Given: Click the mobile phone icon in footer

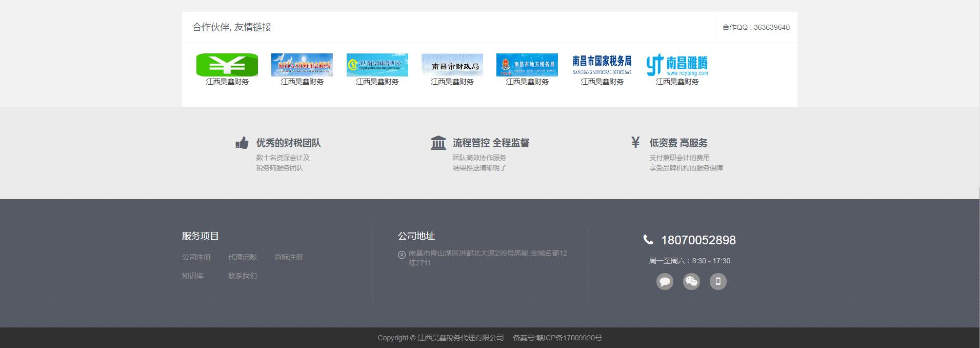Looking at the screenshot, I should coord(718,281).
